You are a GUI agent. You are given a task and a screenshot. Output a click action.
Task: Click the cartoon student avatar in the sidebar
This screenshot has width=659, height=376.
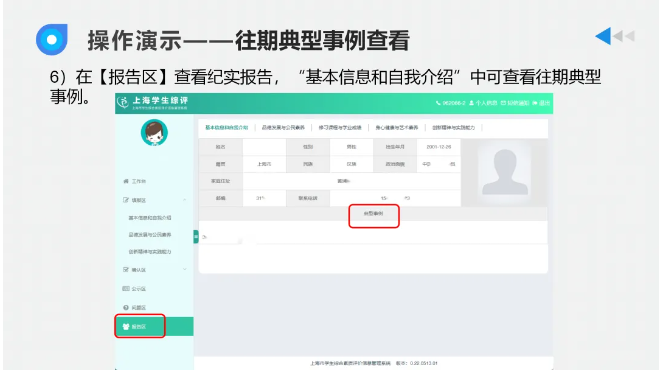(154, 133)
